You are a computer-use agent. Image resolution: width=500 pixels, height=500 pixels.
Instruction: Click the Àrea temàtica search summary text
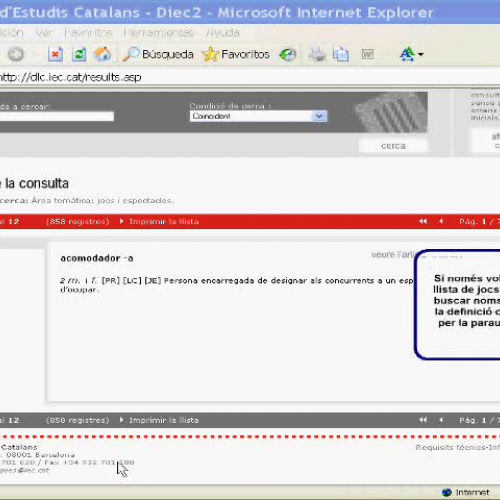click(x=102, y=200)
